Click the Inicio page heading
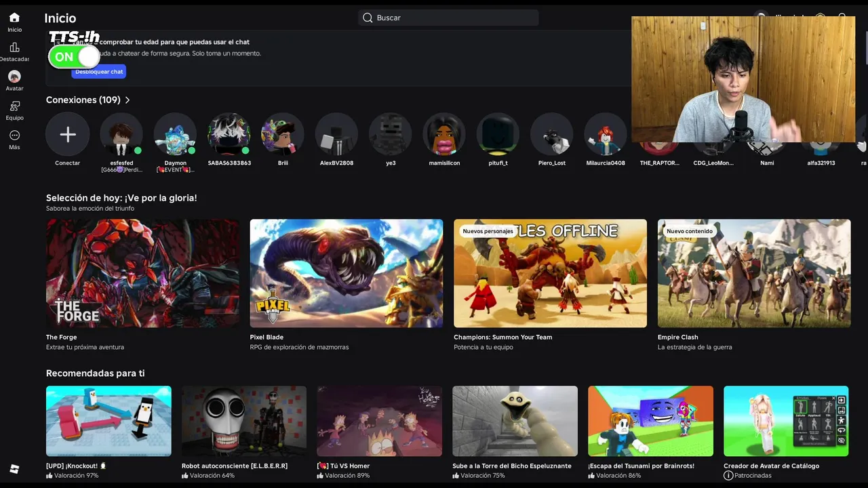The image size is (868, 488). (60, 18)
